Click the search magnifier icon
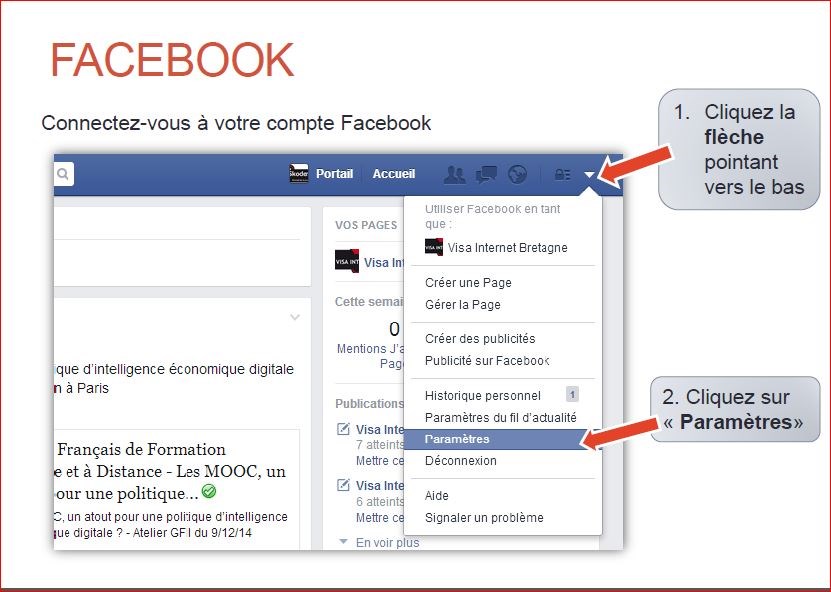This screenshot has width=831, height=592. click(x=63, y=174)
